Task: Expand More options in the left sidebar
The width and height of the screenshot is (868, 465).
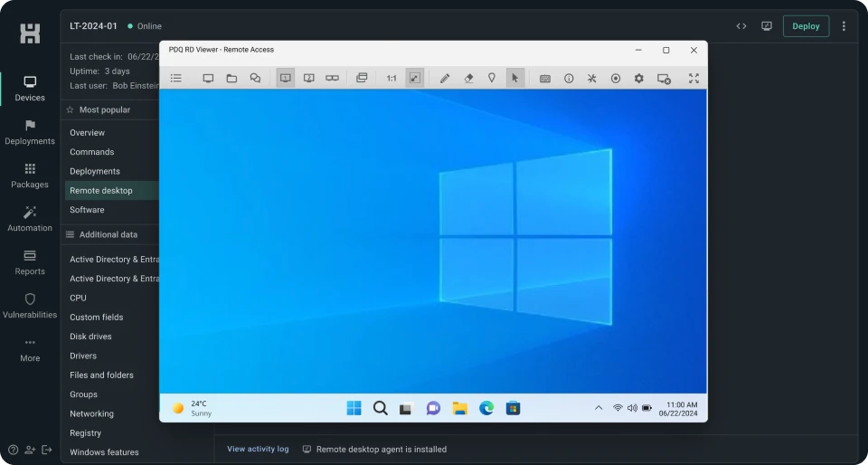Action: tap(30, 350)
